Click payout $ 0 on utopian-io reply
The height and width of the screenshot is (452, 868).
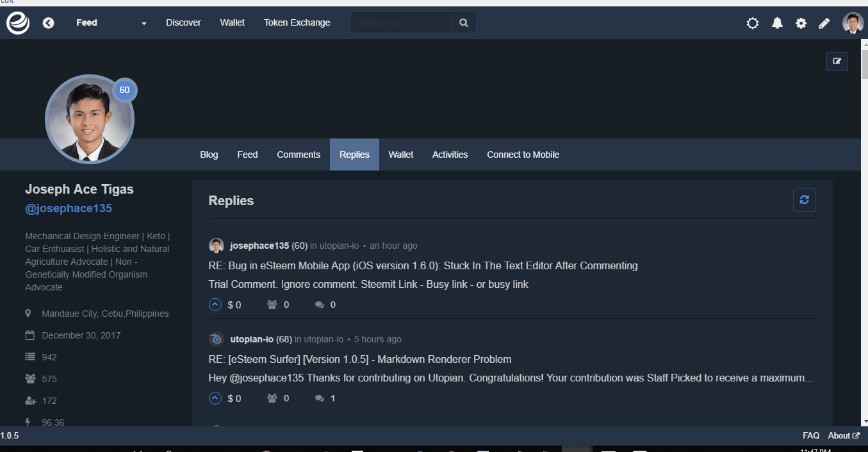(x=234, y=398)
